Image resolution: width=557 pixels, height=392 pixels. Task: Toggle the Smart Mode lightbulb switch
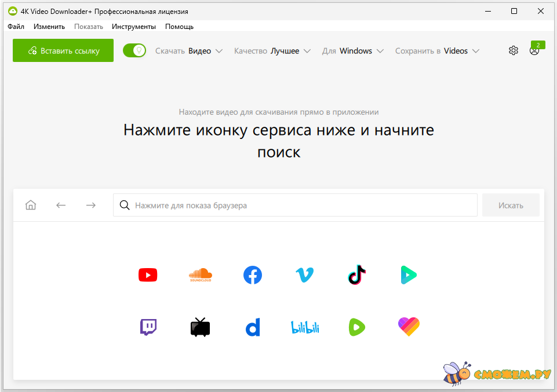click(x=134, y=50)
